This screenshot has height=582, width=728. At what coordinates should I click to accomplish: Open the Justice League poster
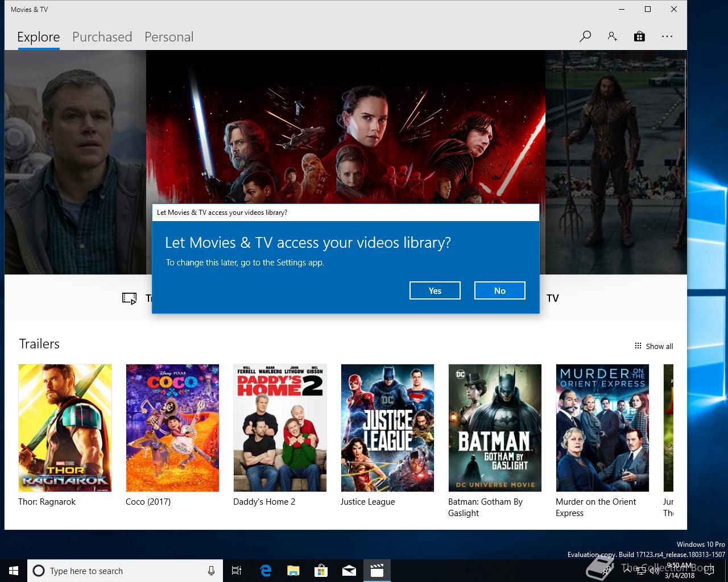[387, 428]
